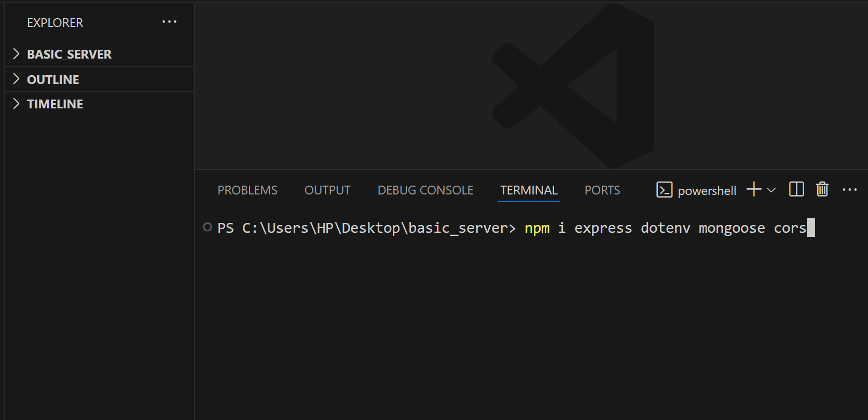Split the terminal with the split icon

click(x=796, y=190)
